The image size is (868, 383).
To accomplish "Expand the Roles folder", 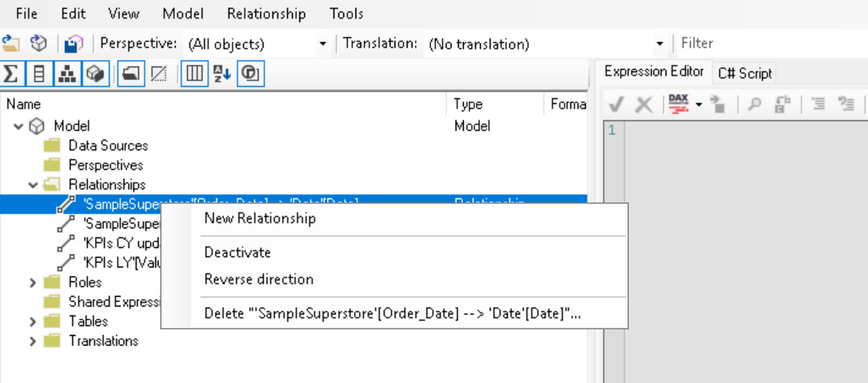I will (x=33, y=283).
